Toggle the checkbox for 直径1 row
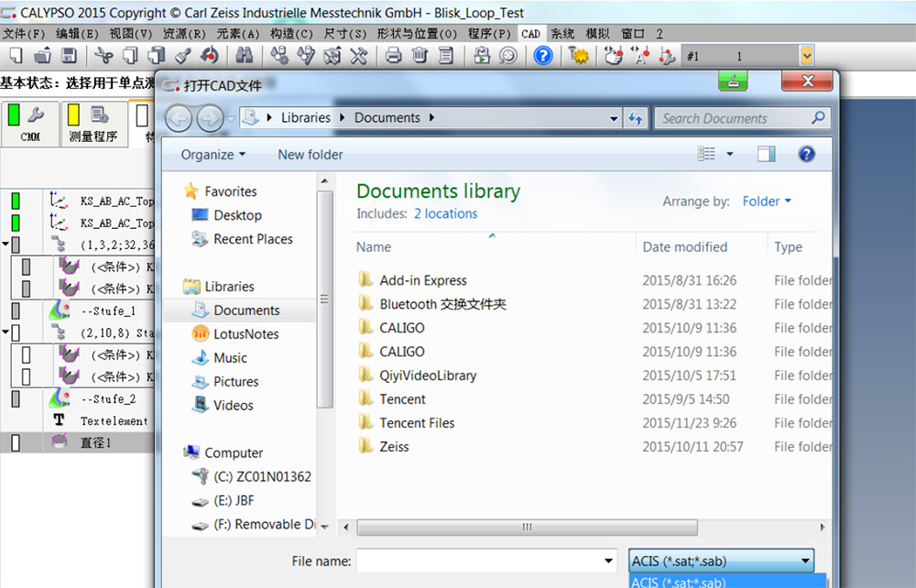The width and height of the screenshot is (916, 588). coord(16,442)
